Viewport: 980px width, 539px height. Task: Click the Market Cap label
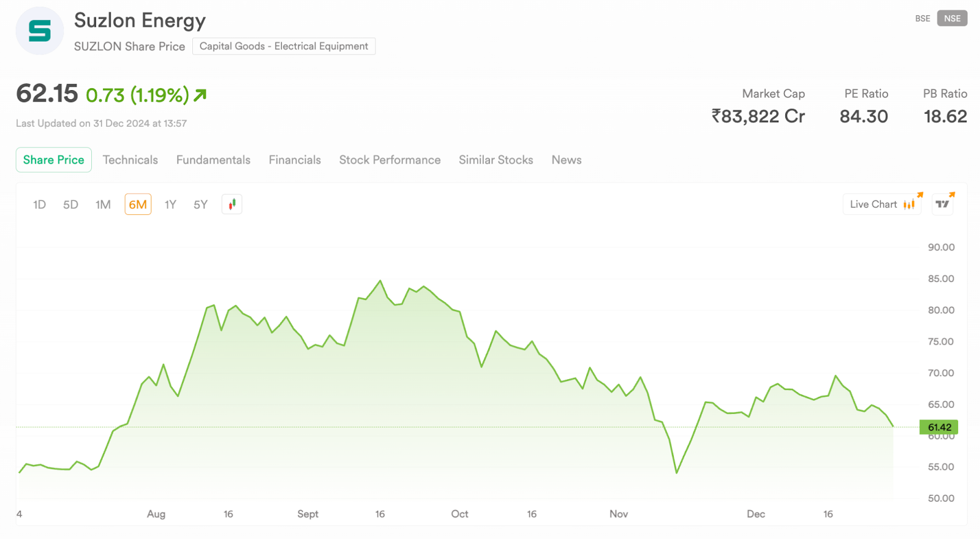774,94
